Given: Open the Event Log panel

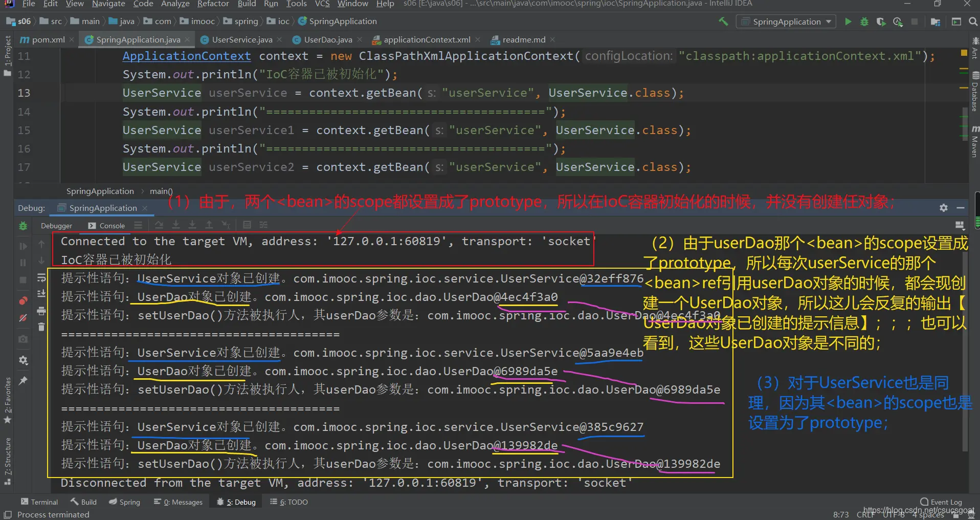Looking at the screenshot, I should [941, 502].
